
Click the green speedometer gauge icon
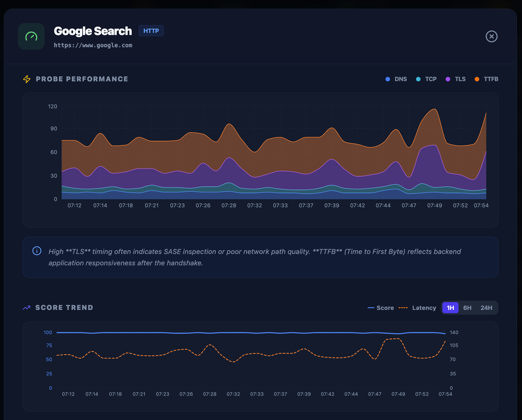(x=31, y=36)
